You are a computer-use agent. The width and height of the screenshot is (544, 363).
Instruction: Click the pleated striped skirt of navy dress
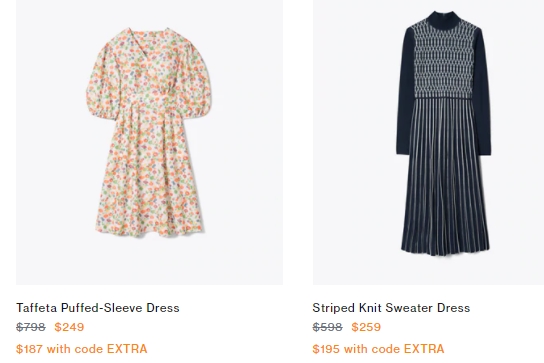[x=445, y=177]
